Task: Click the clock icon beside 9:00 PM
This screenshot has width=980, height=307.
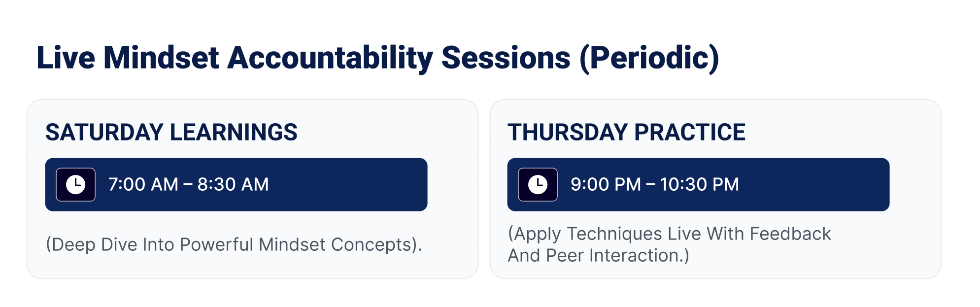Action: pos(538,185)
